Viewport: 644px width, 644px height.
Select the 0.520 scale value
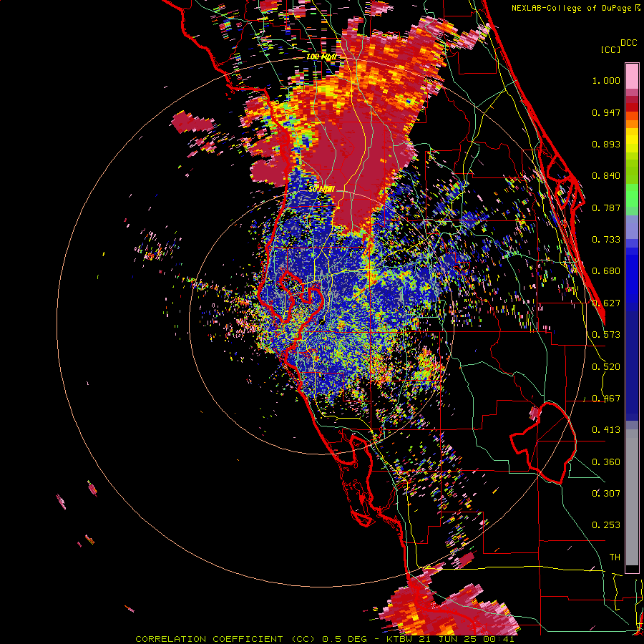point(606,367)
